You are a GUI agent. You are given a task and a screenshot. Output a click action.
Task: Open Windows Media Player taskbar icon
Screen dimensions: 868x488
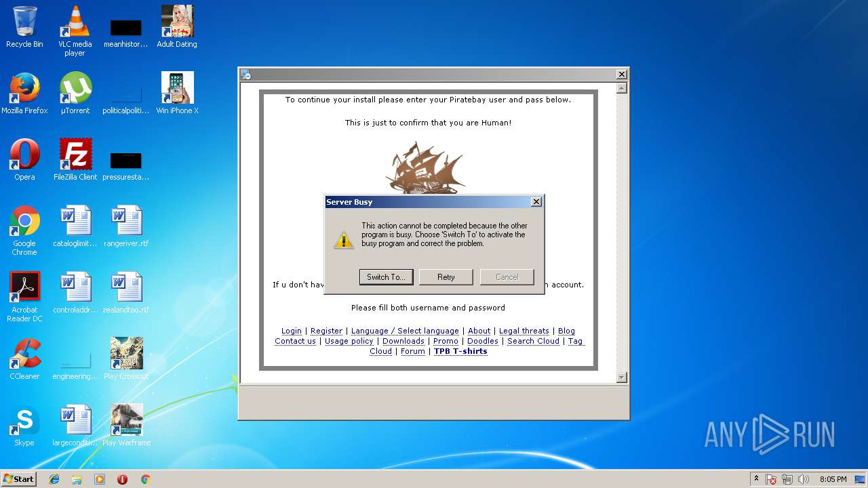pyautogui.click(x=100, y=479)
